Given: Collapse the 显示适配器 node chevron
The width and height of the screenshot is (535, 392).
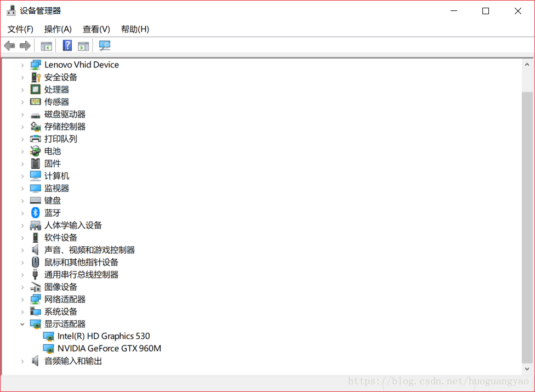Looking at the screenshot, I should click(x=22, y=324).
